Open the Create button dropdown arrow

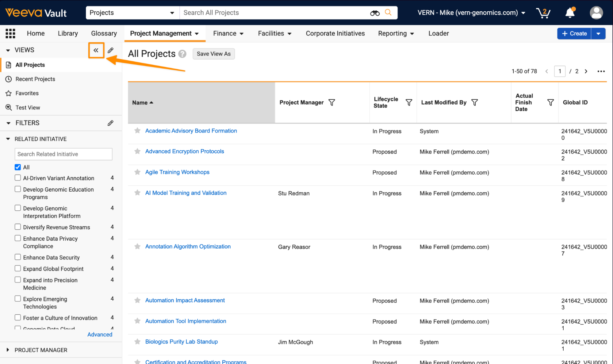[x=598, y=33]
